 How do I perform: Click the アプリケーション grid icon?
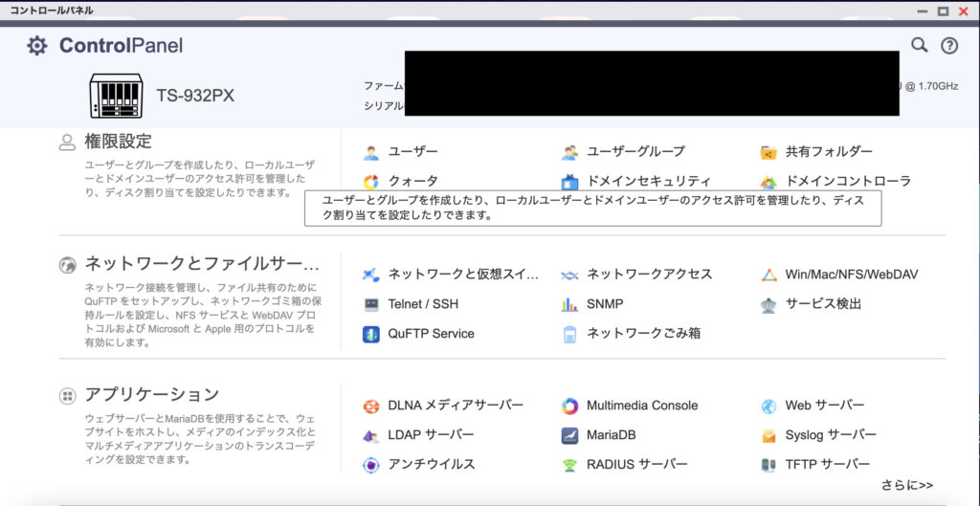point(67,395)
